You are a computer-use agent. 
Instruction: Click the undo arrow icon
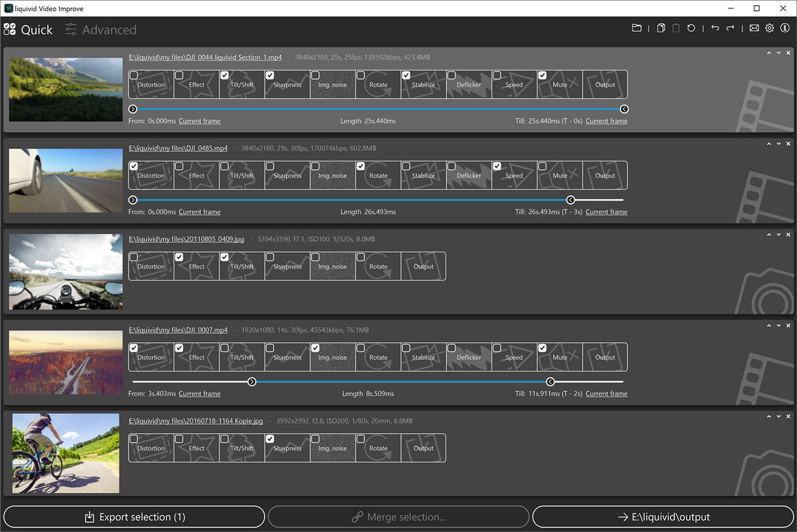pyautogui.click(x=715, y=28)
